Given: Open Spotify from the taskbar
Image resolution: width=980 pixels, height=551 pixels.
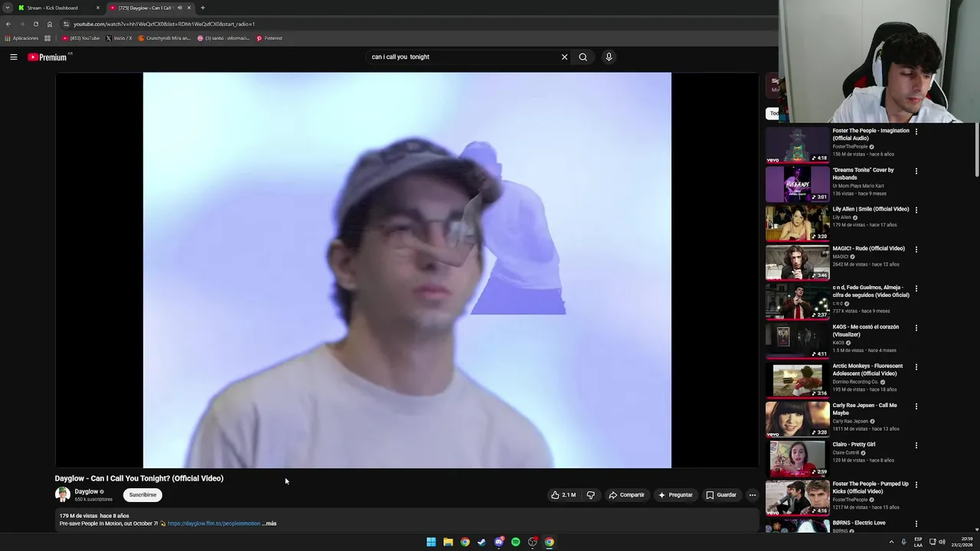Looking at the screenshot, I should (515, 542).
